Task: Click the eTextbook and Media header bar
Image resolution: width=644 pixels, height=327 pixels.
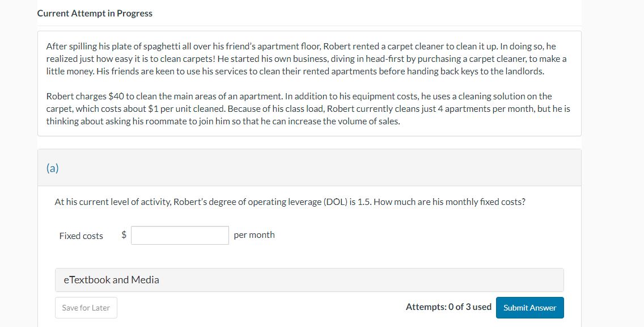Action: [x=309, y=279]
